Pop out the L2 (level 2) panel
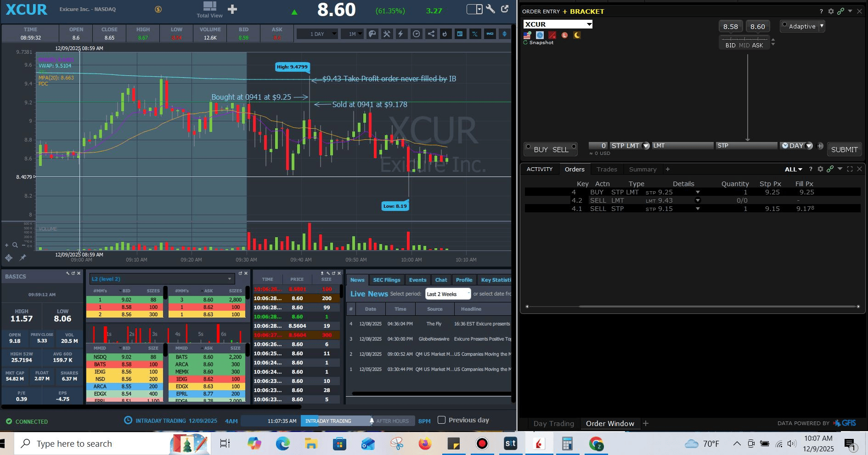Image resolution: width=868 pixels, height=455 pixels. click(240, 273)
